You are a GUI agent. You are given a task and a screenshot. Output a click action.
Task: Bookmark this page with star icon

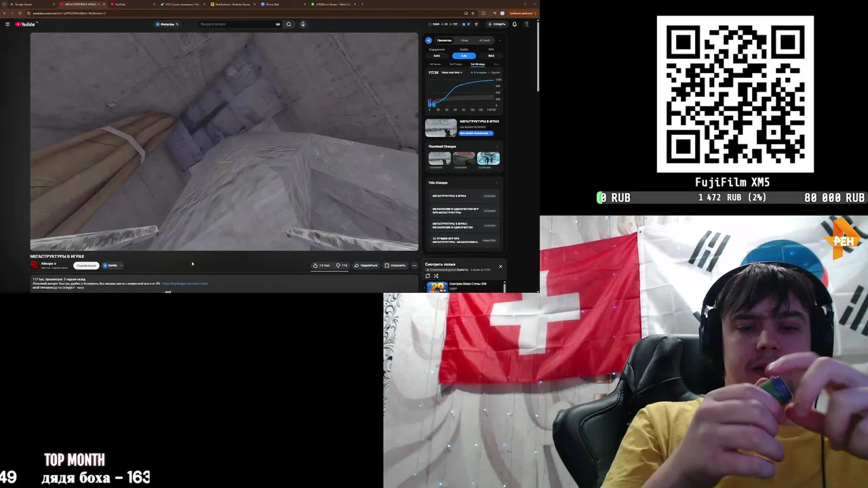click(x=473, y=13)
